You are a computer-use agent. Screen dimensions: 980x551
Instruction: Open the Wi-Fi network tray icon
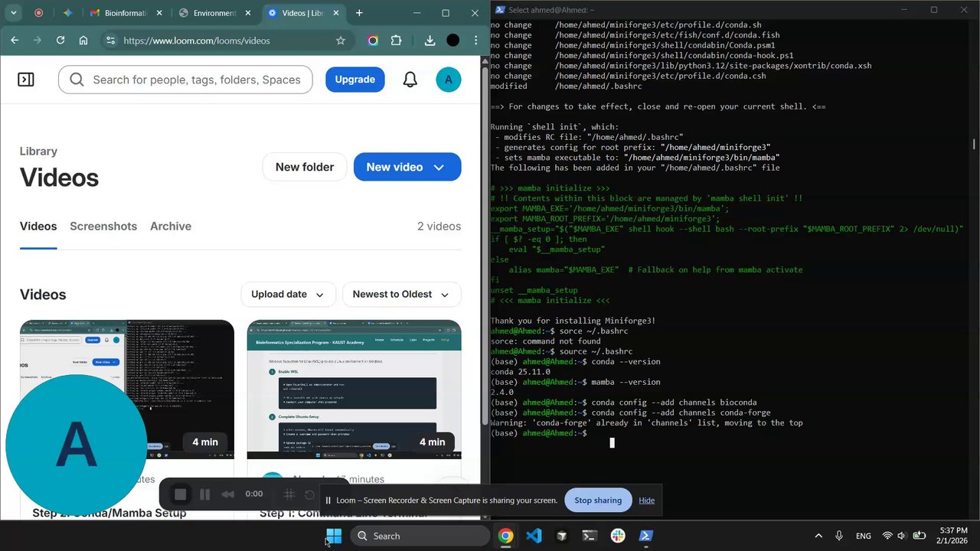point(887,536)
